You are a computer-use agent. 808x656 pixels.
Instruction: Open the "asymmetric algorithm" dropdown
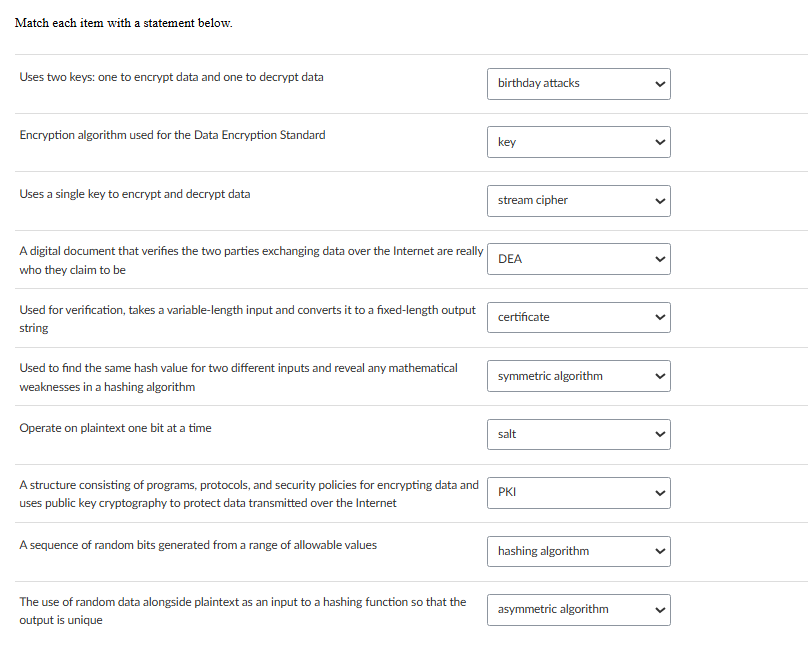click(x=578, y=610)
